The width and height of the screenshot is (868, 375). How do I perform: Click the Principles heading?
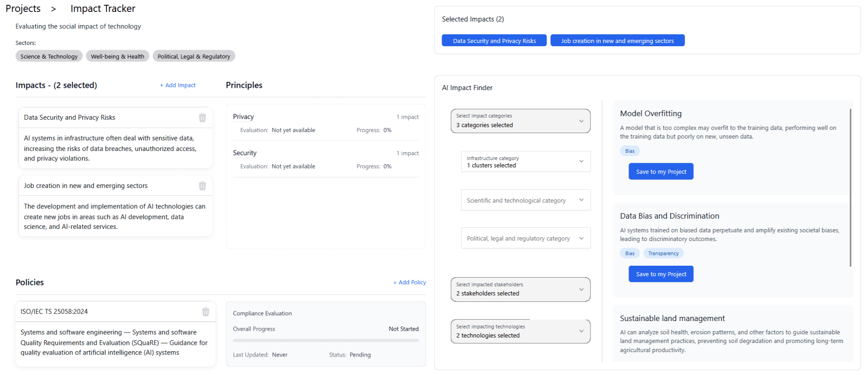[244, 85]
